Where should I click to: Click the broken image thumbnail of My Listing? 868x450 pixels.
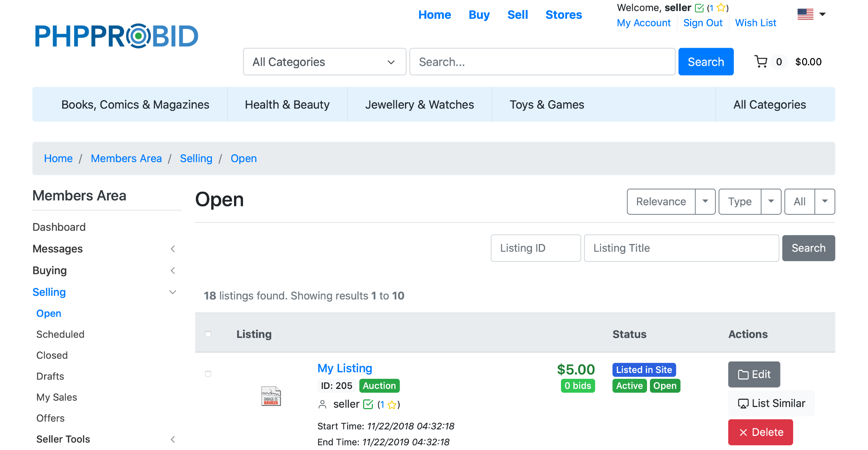pyautogui.click(x=271, y=396)
